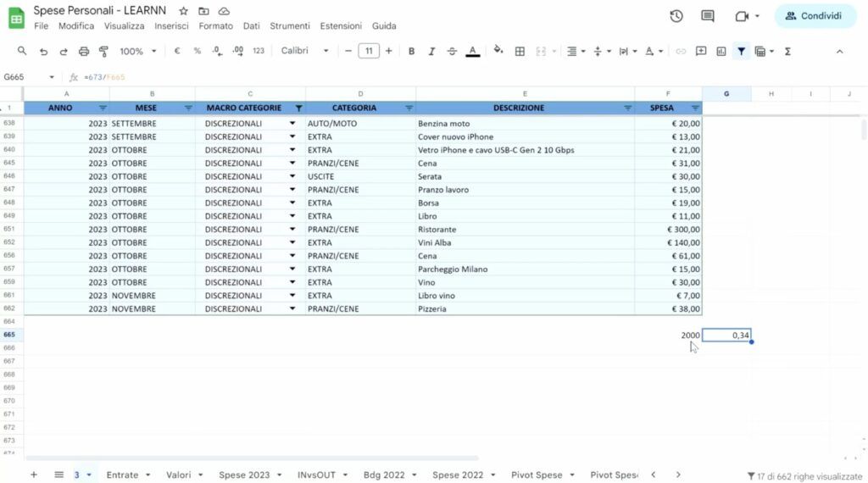
Task: Format as percent icon
Action: 197,51
